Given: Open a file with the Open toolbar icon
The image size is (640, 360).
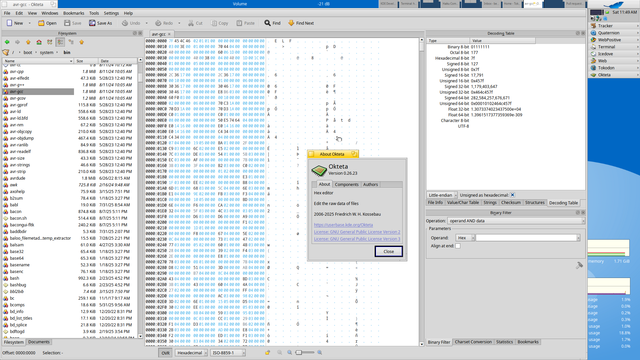Looking at the screenshot, I should [41, 23].
